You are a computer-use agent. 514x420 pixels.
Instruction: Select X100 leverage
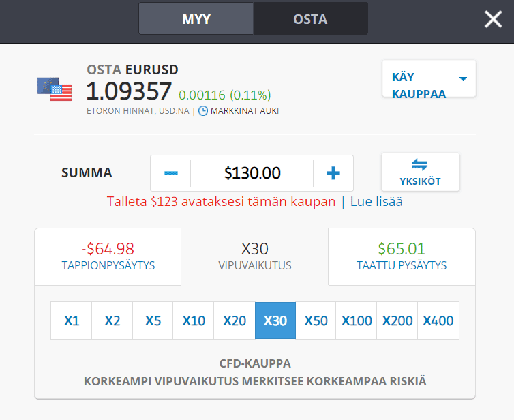click(357, 320)
